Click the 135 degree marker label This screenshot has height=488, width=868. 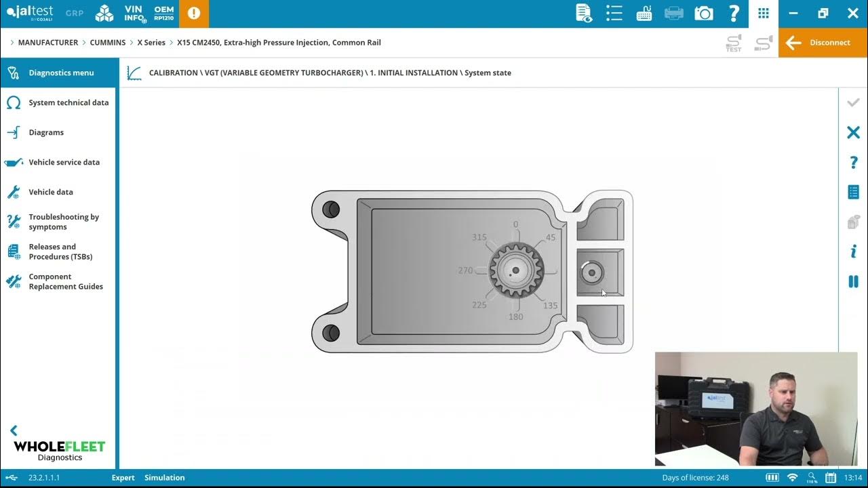[551, 306]
